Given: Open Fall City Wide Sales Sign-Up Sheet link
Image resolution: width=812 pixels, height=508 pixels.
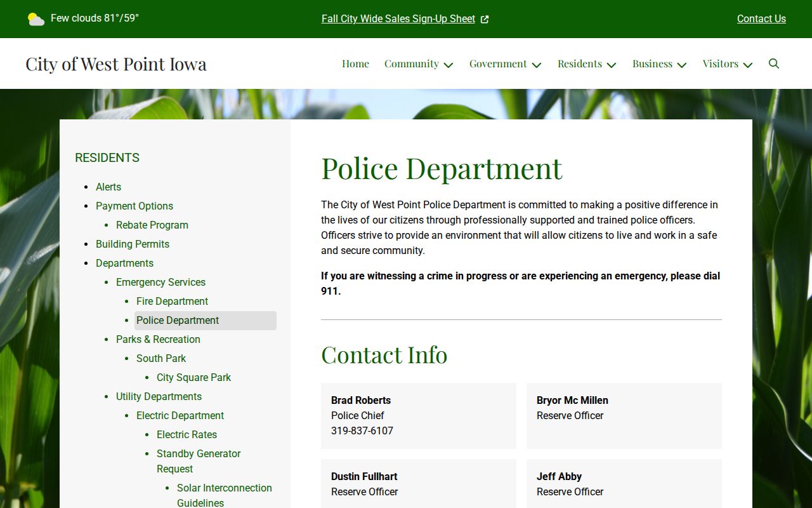Looking at the screenshot, I should pos(398,19).
